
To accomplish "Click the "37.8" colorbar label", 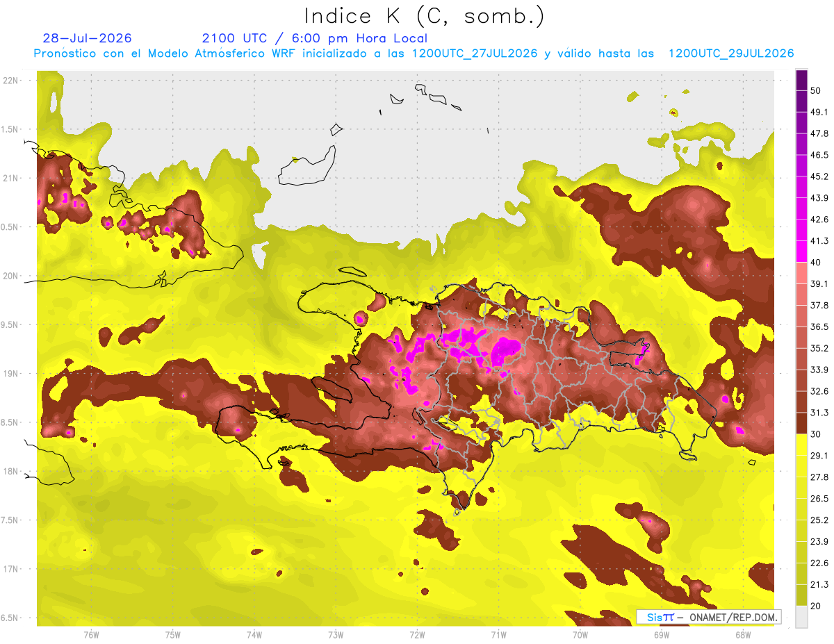I will tap(820, 306).
